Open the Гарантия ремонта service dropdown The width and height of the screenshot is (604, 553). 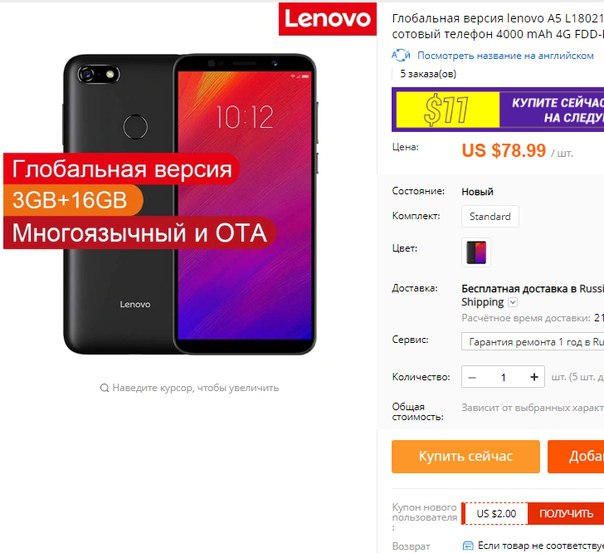pos(532,342)
